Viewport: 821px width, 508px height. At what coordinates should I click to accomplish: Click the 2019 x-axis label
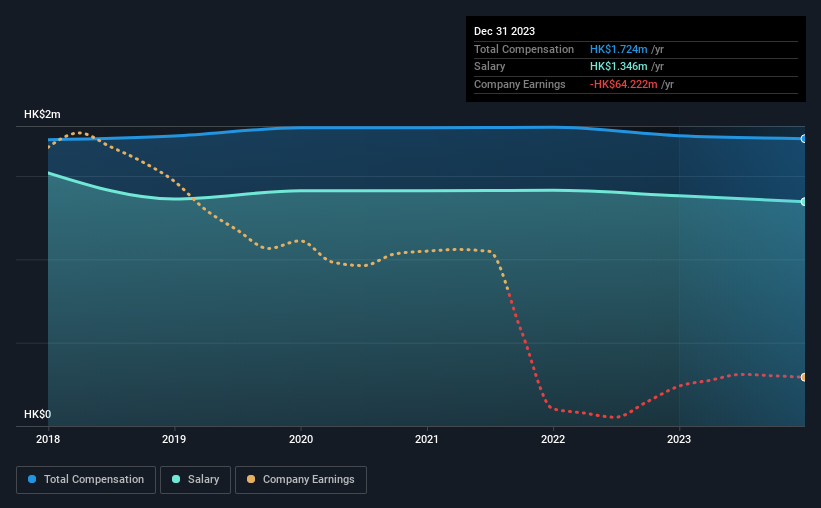click(x=174, y=439)
